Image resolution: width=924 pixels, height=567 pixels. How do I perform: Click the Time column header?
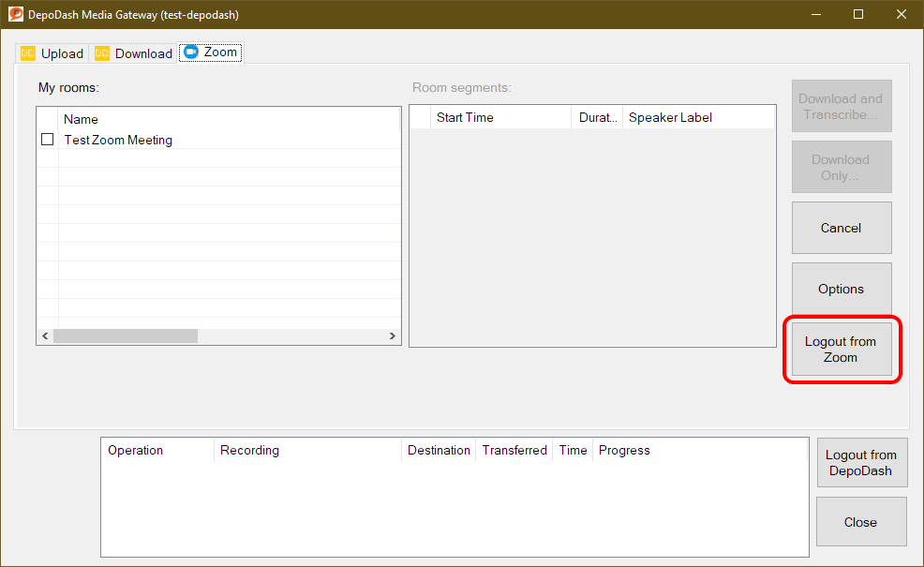573,450
